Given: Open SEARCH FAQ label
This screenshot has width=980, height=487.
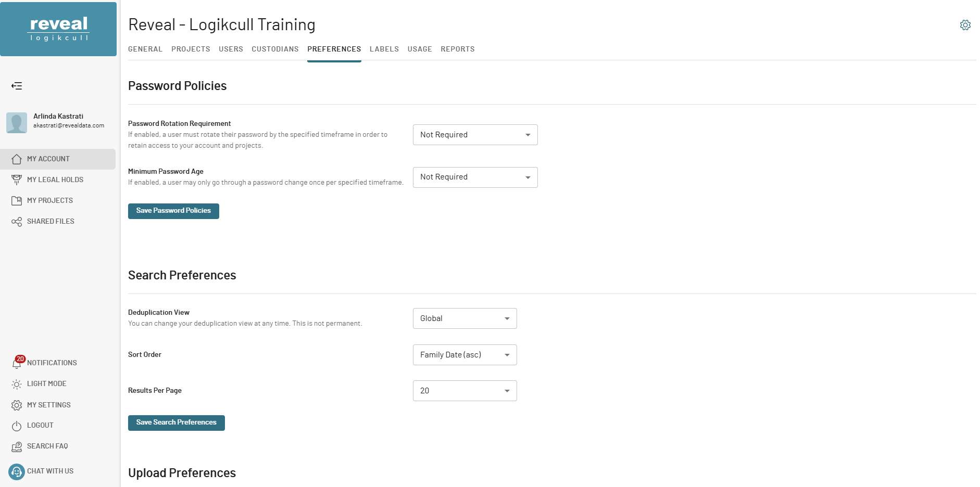Looking at the screenshot, I should (47, 446).
